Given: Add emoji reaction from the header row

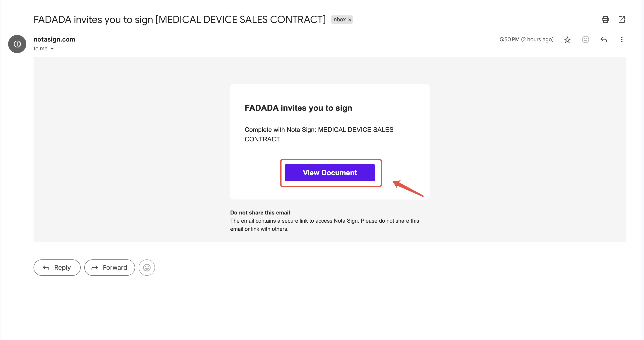Looking at the screenshot, I should 585,39.
